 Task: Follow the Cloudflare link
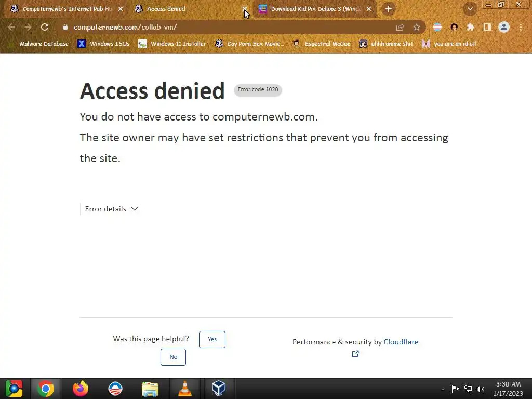(401, 342)
